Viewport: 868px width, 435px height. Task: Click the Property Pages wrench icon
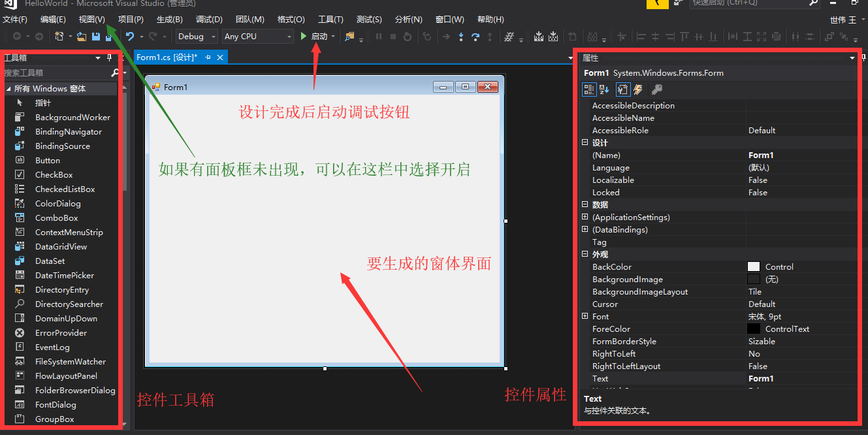(x=657, y=89)
